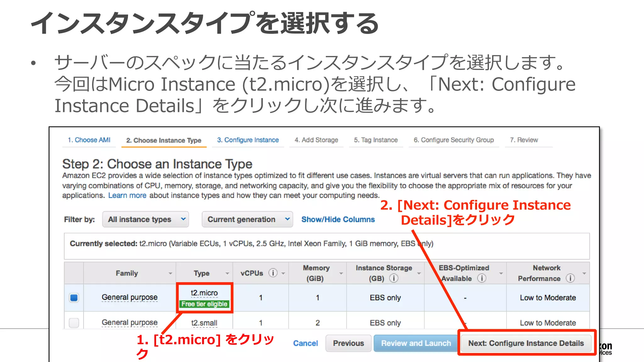This screenshot has width=644, height=362.
Task: Click the vCPUs column sort arrow
Action: pyautogui.click(x=283, y=273)
